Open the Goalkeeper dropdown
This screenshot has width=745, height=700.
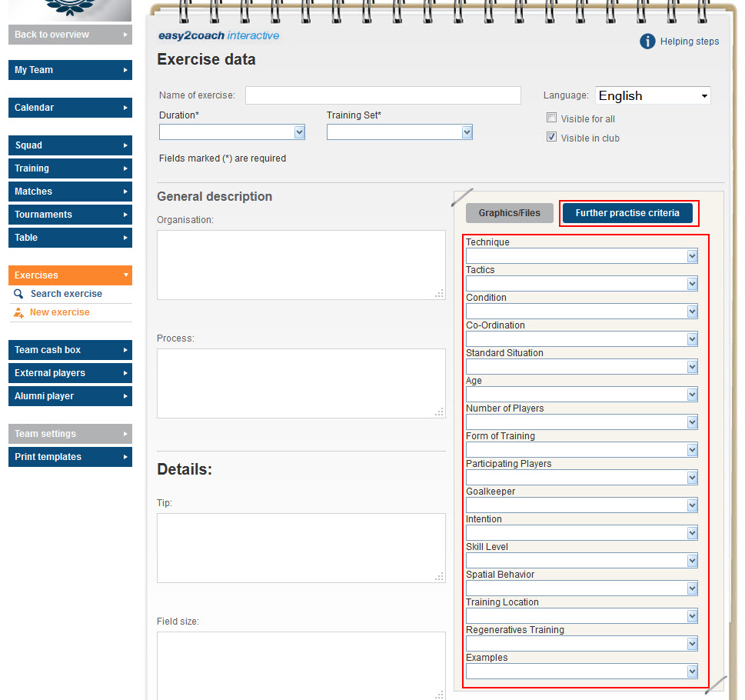coord(581,505)
